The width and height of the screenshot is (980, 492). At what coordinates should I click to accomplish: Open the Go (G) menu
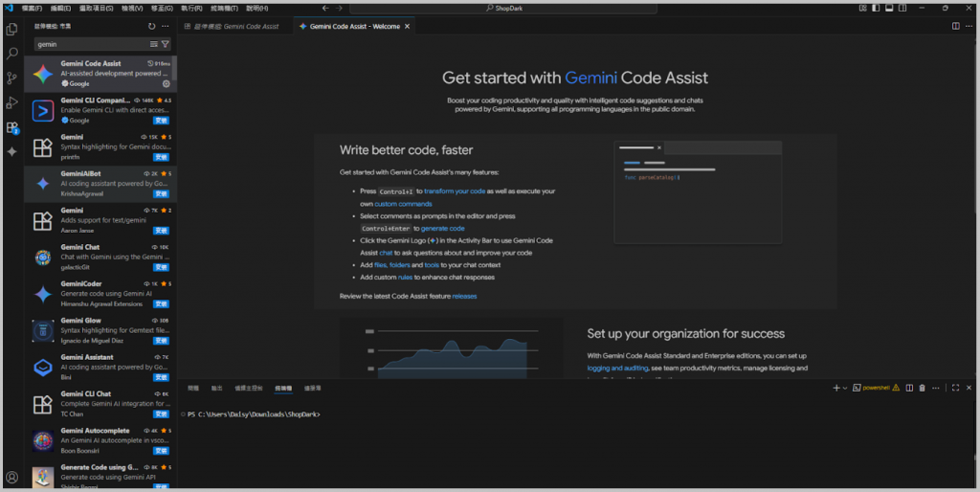tap(162, 8)
